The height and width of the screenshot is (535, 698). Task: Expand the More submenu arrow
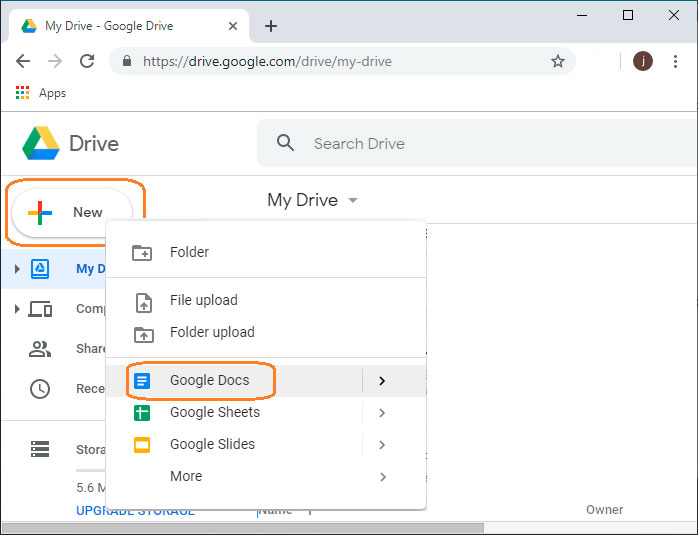tap(382, 477)
